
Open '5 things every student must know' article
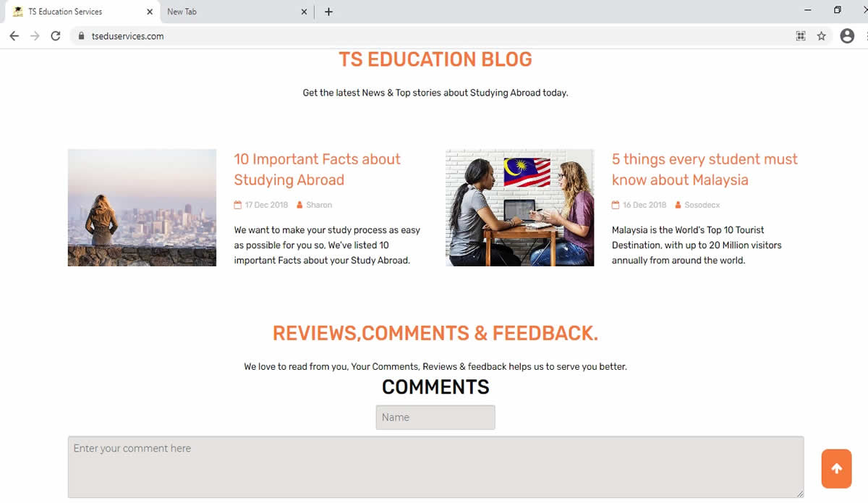click(704, 169)
